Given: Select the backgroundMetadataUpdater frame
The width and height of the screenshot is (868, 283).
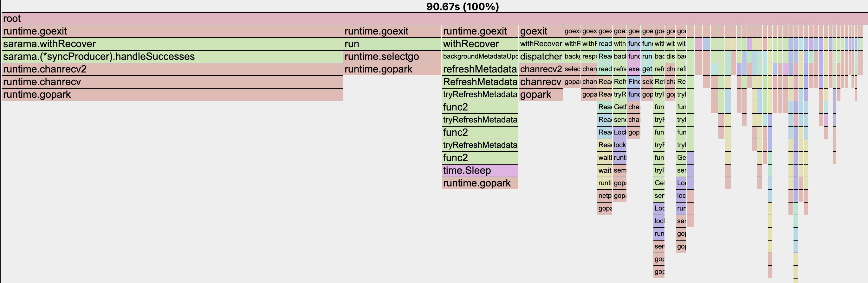Looking at the screenshot, I should [480, 57].
